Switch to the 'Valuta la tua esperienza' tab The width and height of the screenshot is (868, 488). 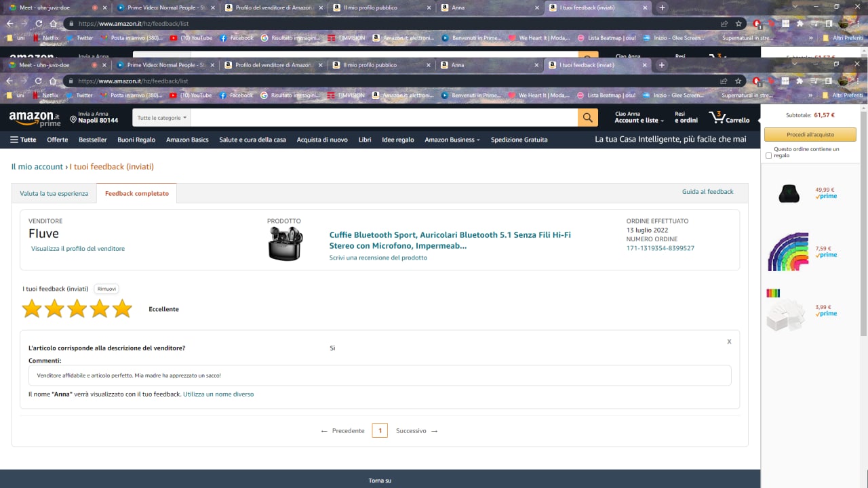coord(54,193)
